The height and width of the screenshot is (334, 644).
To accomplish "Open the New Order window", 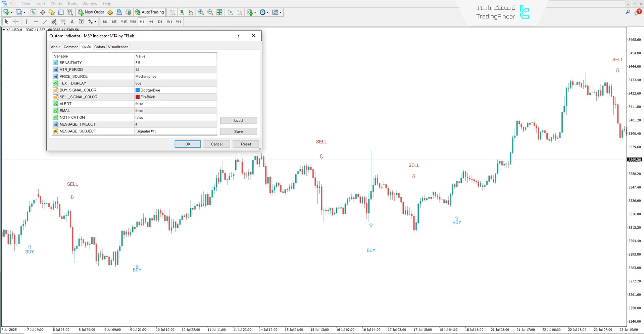I will point(91,12).
